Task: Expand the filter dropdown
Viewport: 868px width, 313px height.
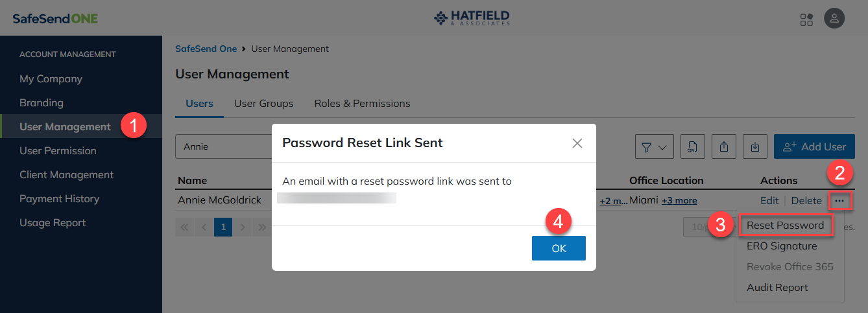Action: tap(654, 147)
